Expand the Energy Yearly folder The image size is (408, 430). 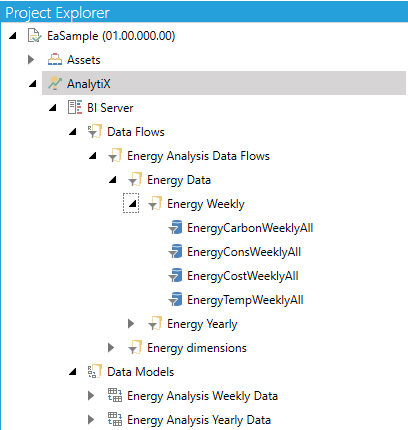point(131,323)
